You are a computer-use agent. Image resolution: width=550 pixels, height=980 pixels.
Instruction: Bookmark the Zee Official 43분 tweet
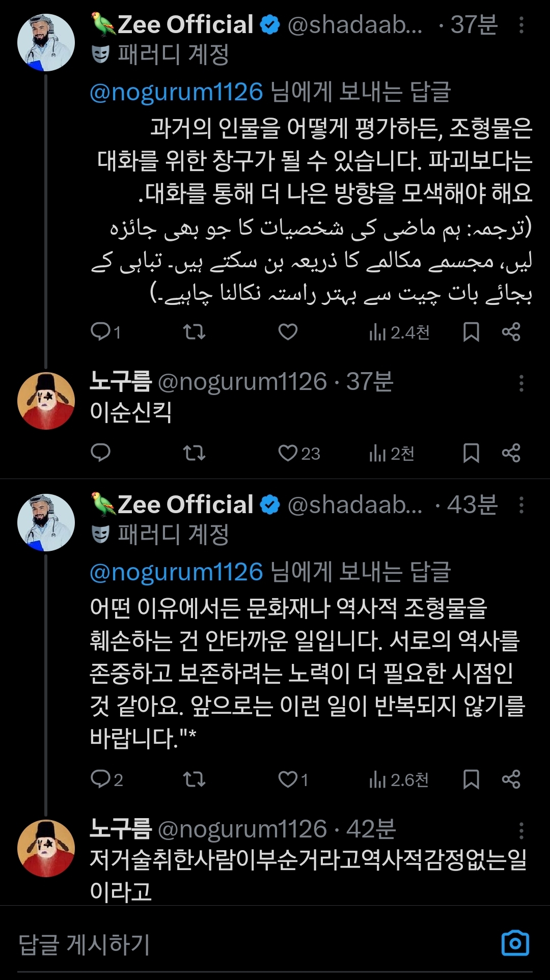pyautogui.click(x=471, y=779)
